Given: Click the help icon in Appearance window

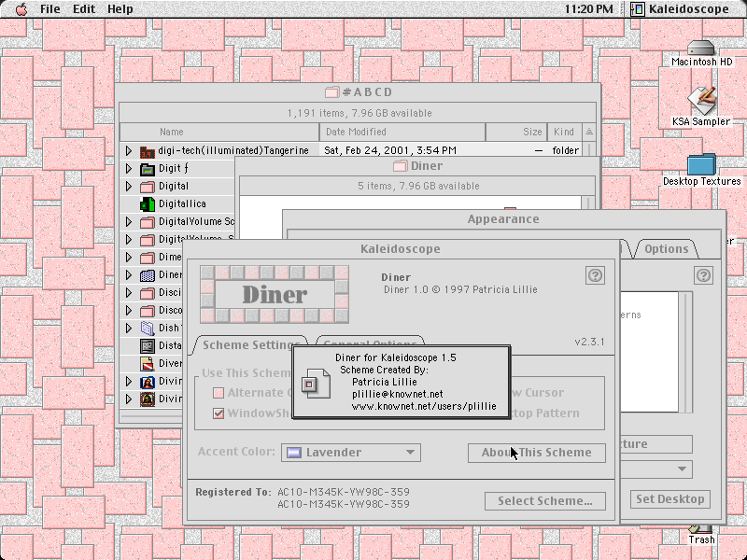Looking at the screenshot, I should click(x=703, y=275).
